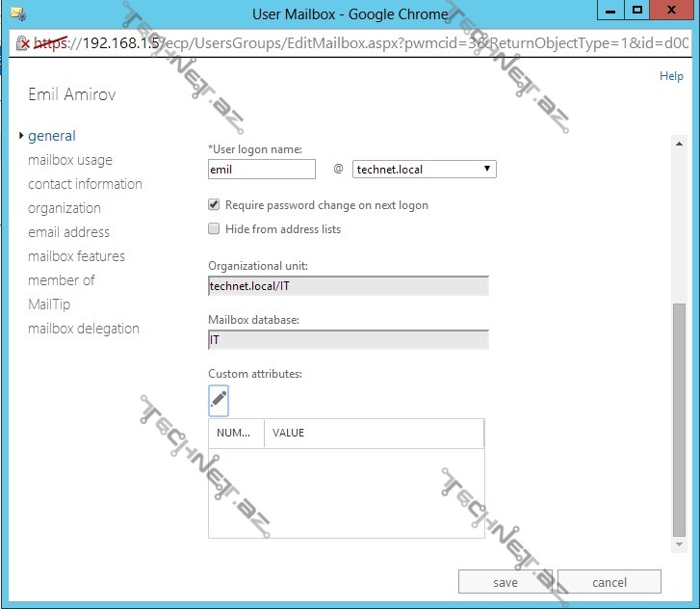
Task: Open the mailbox delegation section
Action: pos(84,329)
